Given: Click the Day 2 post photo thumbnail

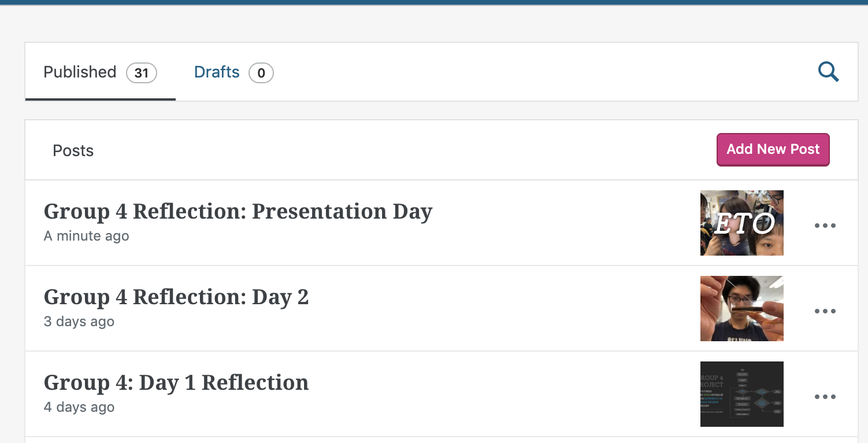Looking at the screenshot, I should [x=741, y=308].
